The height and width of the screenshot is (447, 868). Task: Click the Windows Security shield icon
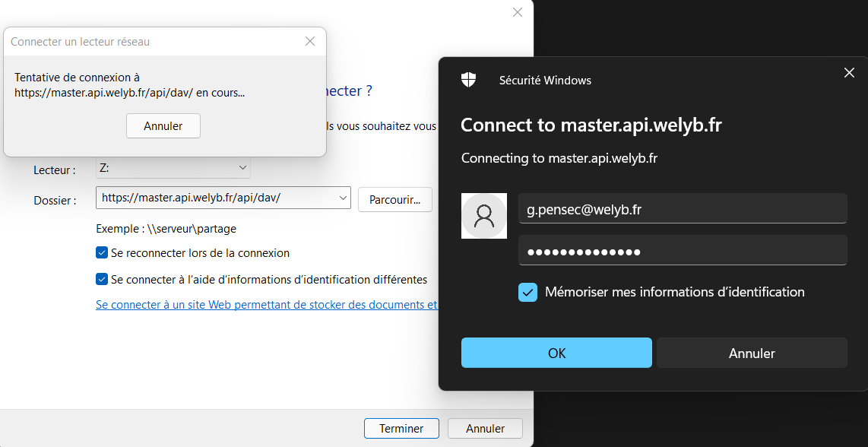[x=468, y=80]
